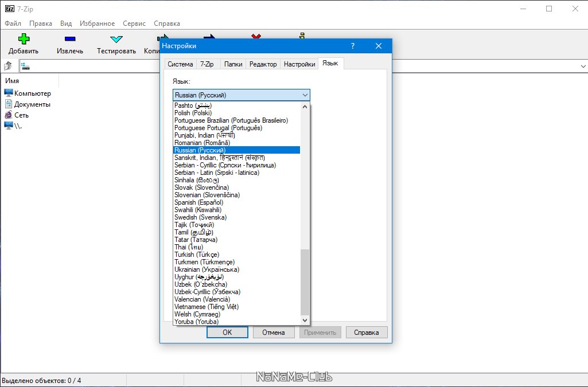The width and height of the screenshot is (588, 387).
Task: Open the Вид menu
Action: coord(66,24)
